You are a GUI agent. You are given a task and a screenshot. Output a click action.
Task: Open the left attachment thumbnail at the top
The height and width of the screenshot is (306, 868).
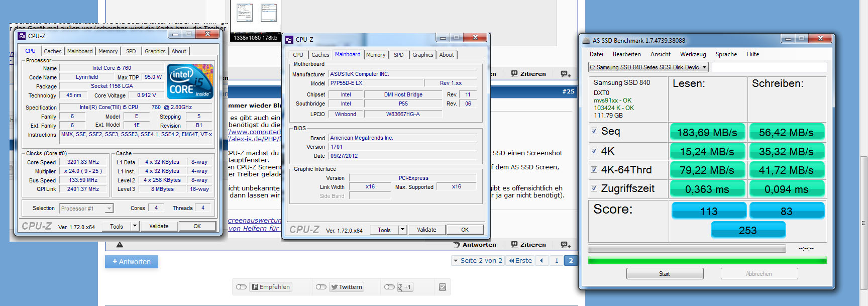click(244, 12)
